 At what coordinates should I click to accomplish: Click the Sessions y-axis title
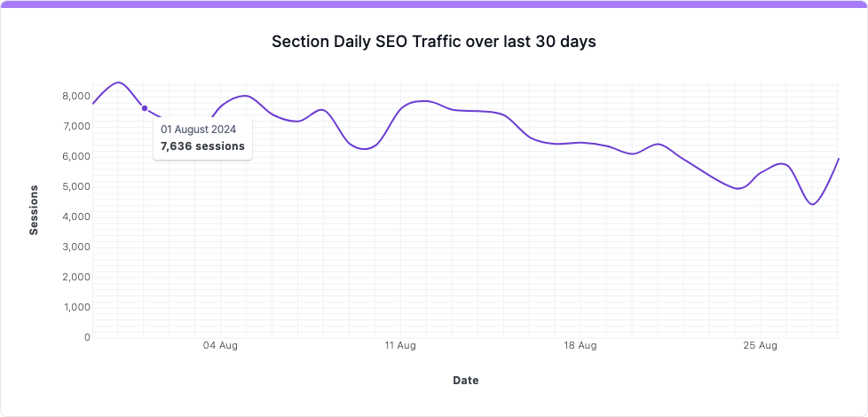point(35,210)
